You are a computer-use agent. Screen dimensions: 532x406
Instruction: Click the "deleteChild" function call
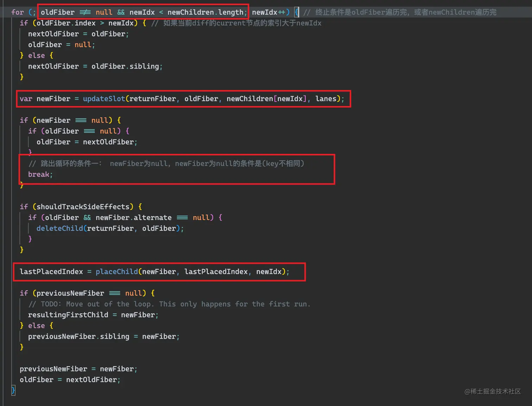[59, 228]
